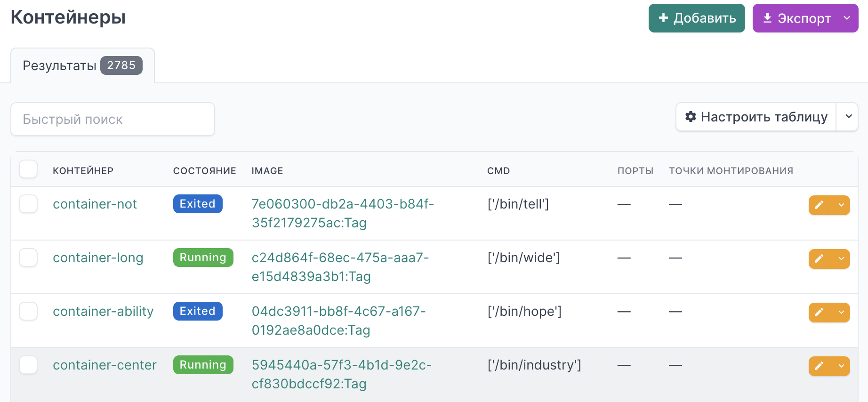Focus the quick search input field
Image resolution: width=868 pixels, height=402 pixels.
tap(113, 119)
